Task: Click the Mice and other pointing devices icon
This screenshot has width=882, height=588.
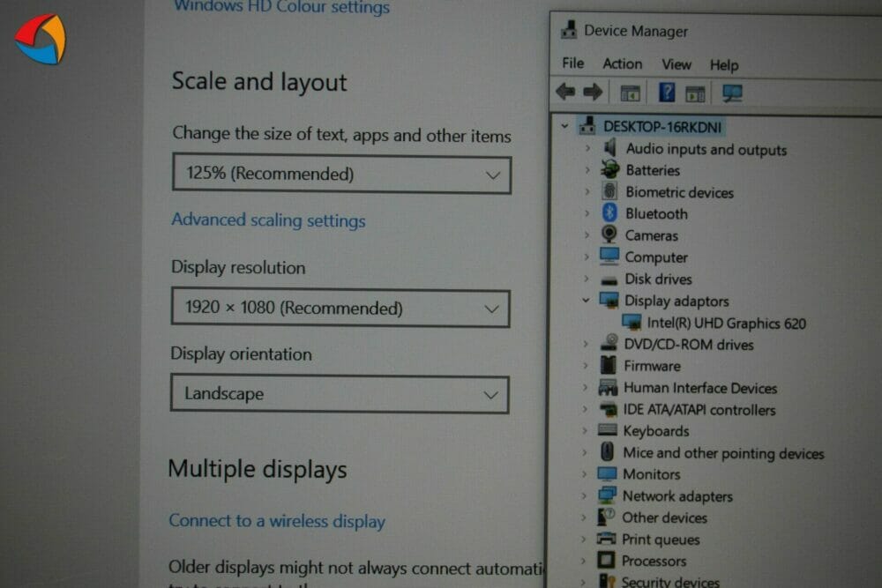Action: coord(607,451)
